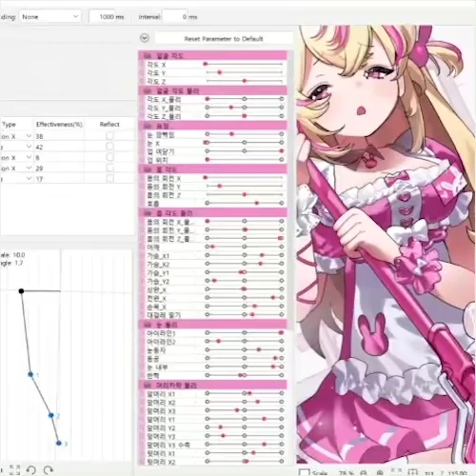Click the Effectiveness(%) column header
476x476 pixels.
click(x=59, y=125)
